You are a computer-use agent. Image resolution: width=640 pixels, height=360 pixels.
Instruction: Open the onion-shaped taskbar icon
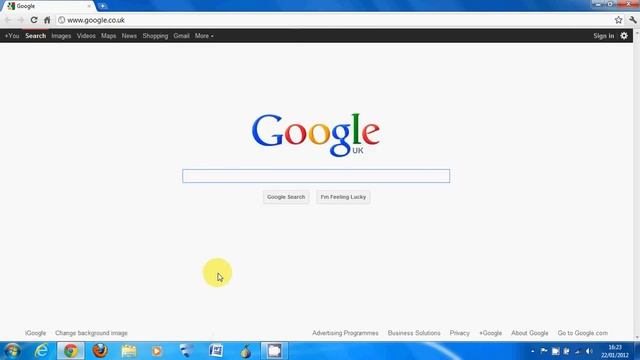(245, 351)
